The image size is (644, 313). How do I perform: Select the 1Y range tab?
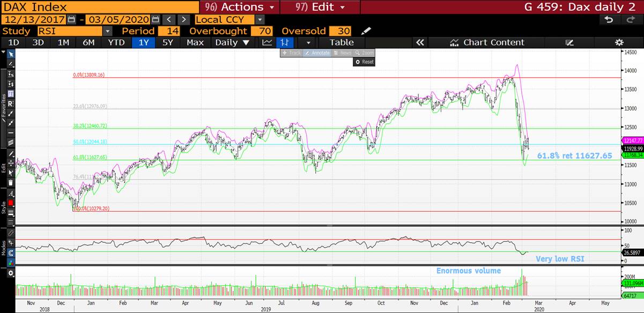(x=143, y=42)
